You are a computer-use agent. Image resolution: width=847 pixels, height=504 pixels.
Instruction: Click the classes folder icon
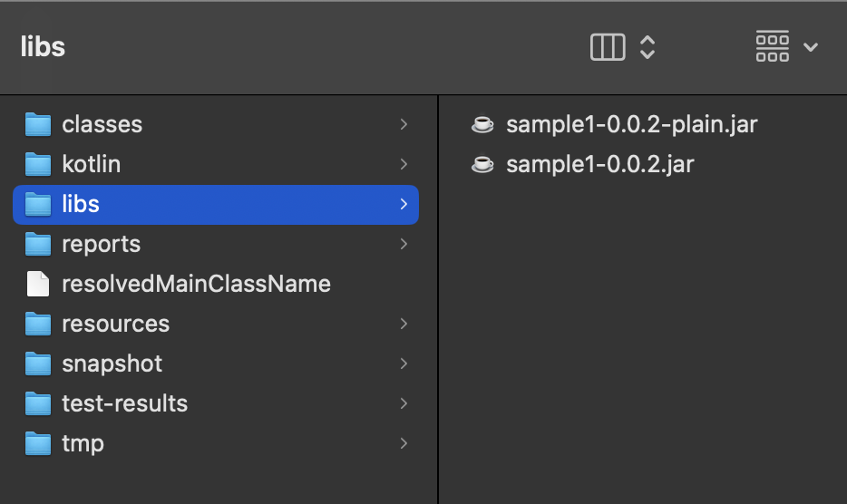[38, 124]
